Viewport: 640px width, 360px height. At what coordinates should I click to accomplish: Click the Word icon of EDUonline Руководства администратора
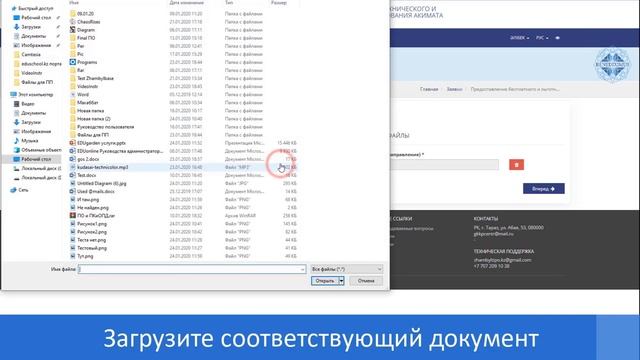(x=73, y=151)
